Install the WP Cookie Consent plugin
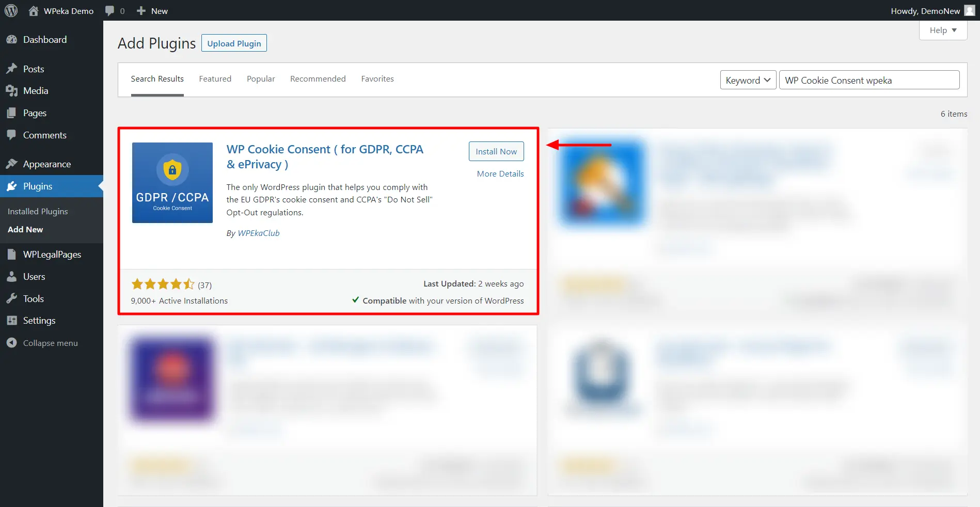The image size is (980, 507). pyautogui.click(x=496, y=151)
